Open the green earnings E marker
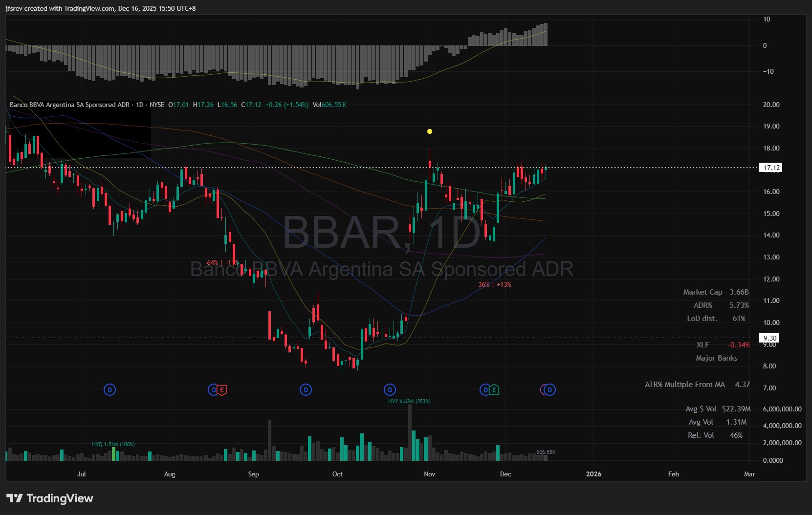 (494, 390)
